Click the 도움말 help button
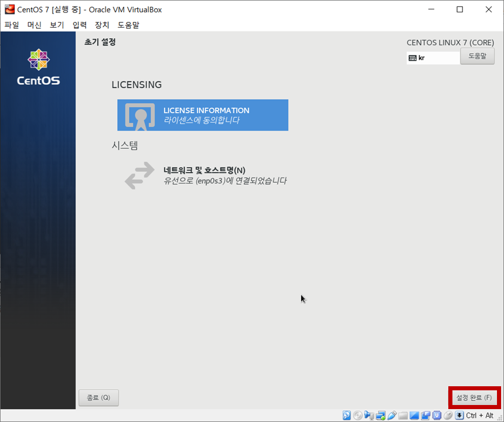This screenshot has height=422, width=504. pyautogui.click(x=477, y=56)
